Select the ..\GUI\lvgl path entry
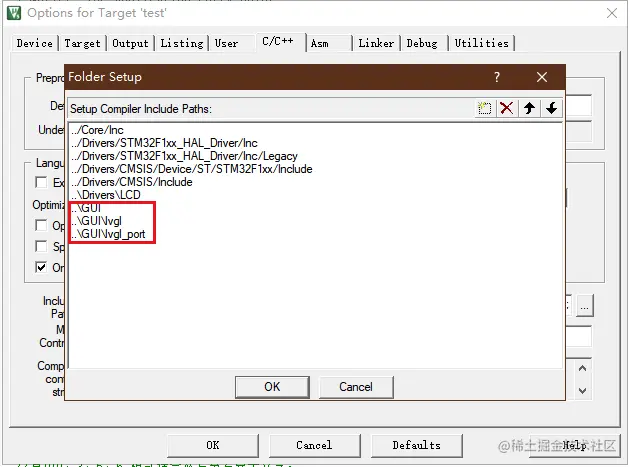Image resolution: width=630 pixels, height=467 pixels. (x=96, y=221)
